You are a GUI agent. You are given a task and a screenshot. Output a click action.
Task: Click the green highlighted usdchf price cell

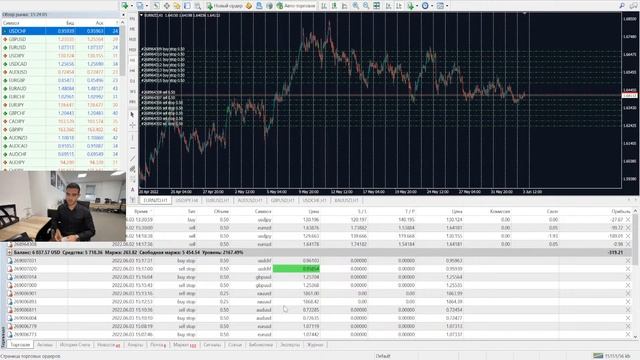tap(296, 269)
